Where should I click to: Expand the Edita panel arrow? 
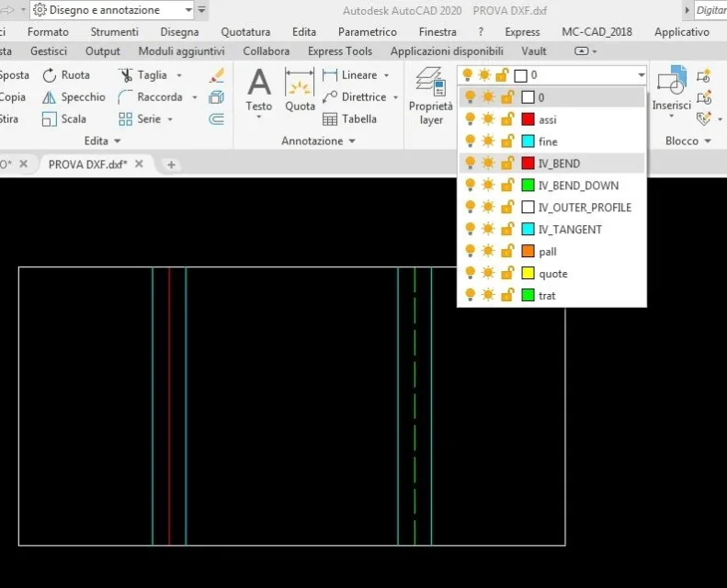pos(118,141)
